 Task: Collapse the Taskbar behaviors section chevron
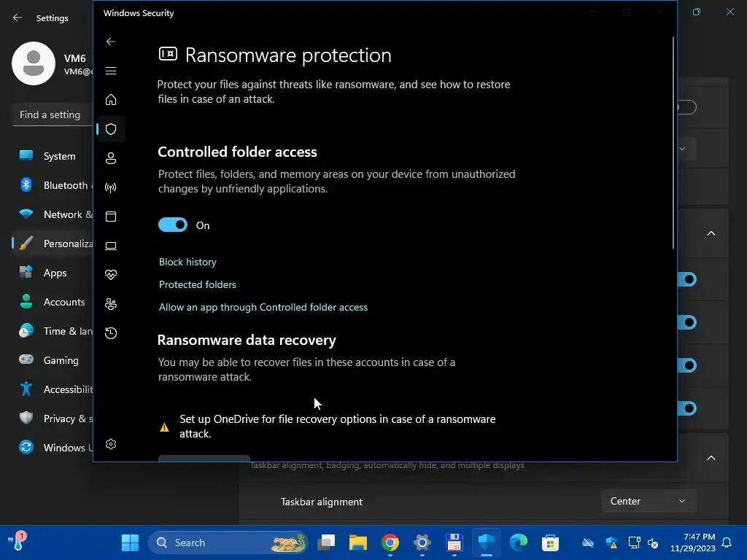[711, 458]
